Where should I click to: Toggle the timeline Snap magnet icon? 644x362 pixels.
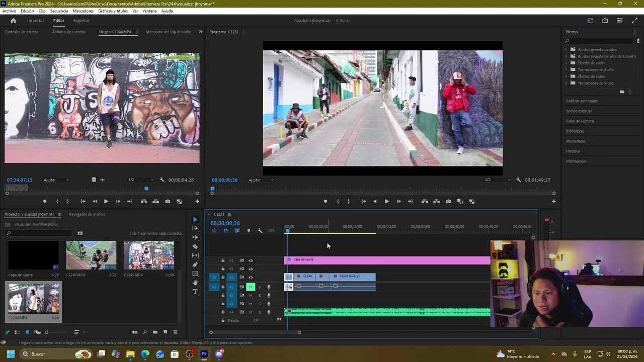[x=225, y=231]
